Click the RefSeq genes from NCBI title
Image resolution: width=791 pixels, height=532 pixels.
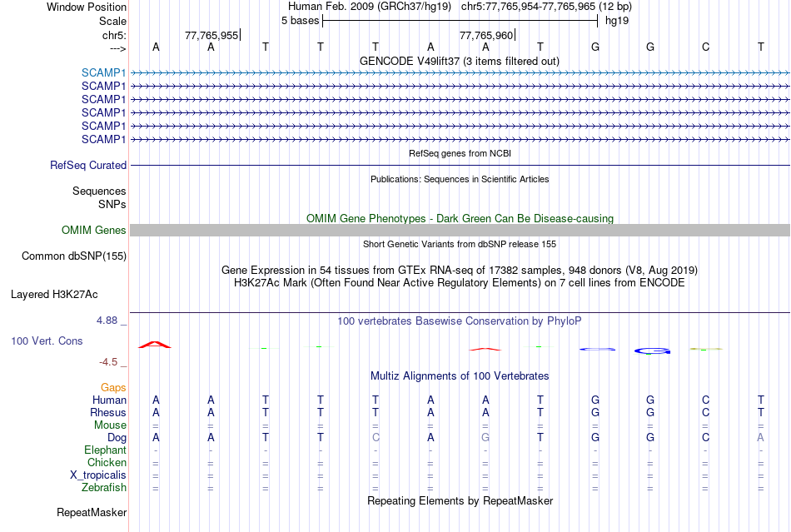[x=460, y=153]
